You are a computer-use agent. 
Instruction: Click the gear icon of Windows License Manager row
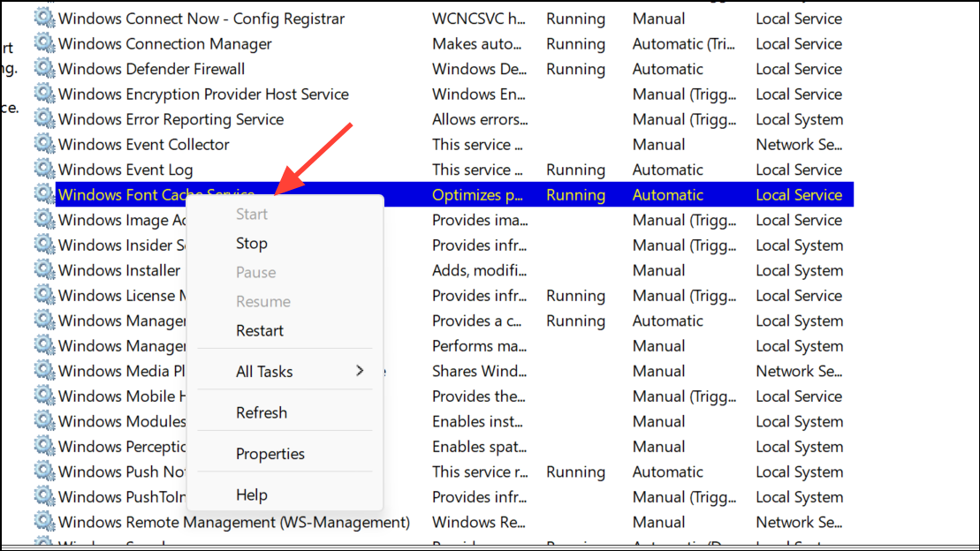[x=44, y=295]
